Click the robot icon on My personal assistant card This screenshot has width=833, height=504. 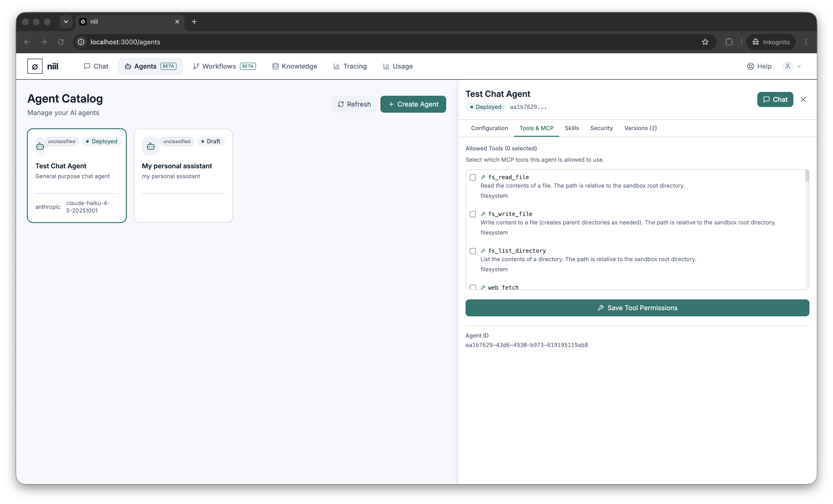[151, 146]
